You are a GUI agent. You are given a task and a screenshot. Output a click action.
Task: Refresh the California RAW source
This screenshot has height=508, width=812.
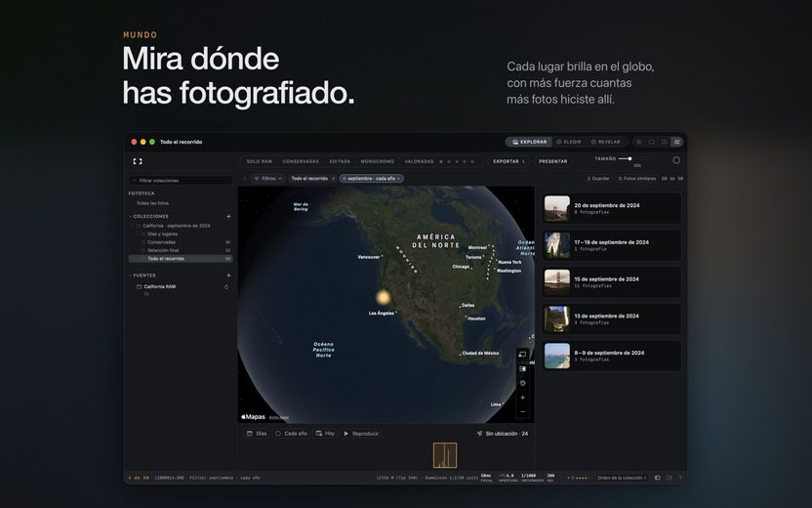[226, 286]
